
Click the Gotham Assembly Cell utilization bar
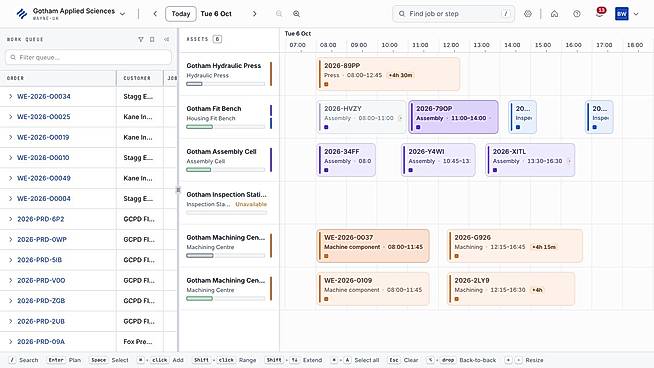pos(226,170)
